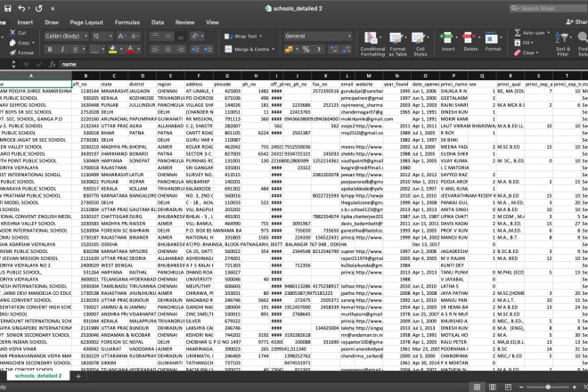
Task: Apply percent style
Action: [306, 49]
